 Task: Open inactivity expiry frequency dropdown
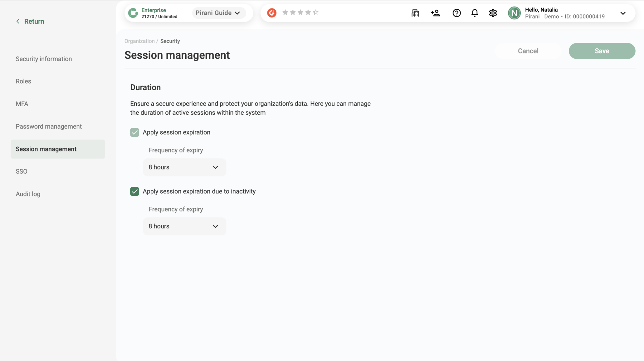(x=184, y=226)
